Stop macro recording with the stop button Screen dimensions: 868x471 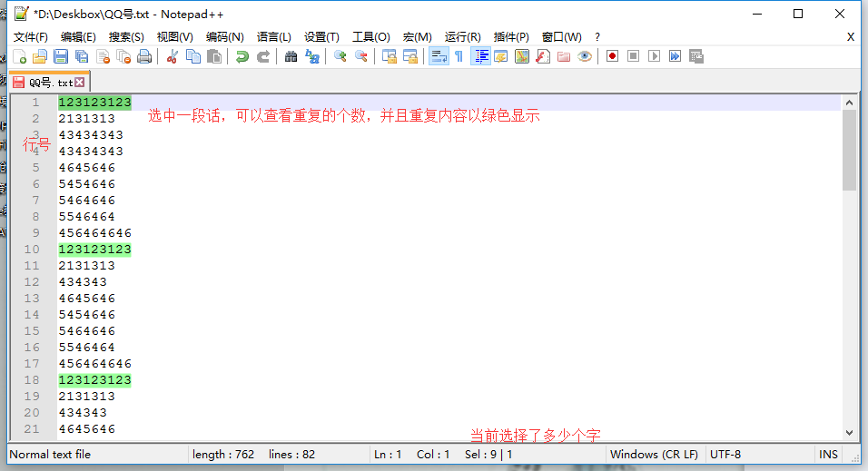tap(633, 56)
